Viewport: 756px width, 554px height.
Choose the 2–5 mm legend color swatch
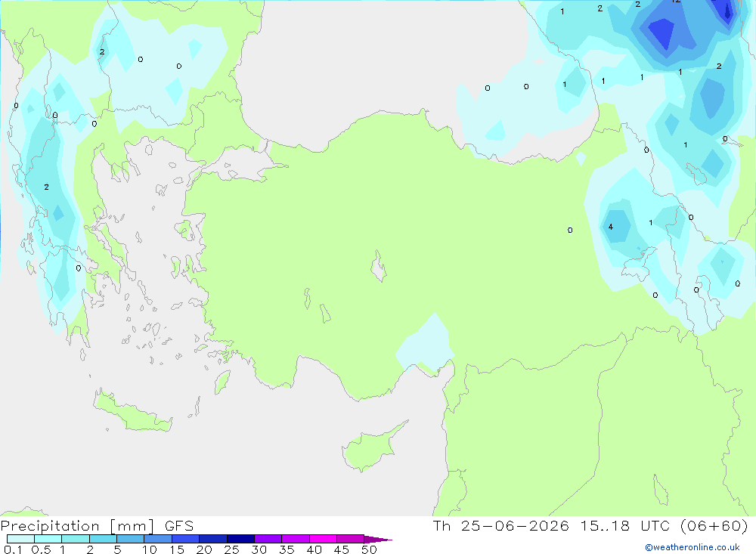(103, 539)
